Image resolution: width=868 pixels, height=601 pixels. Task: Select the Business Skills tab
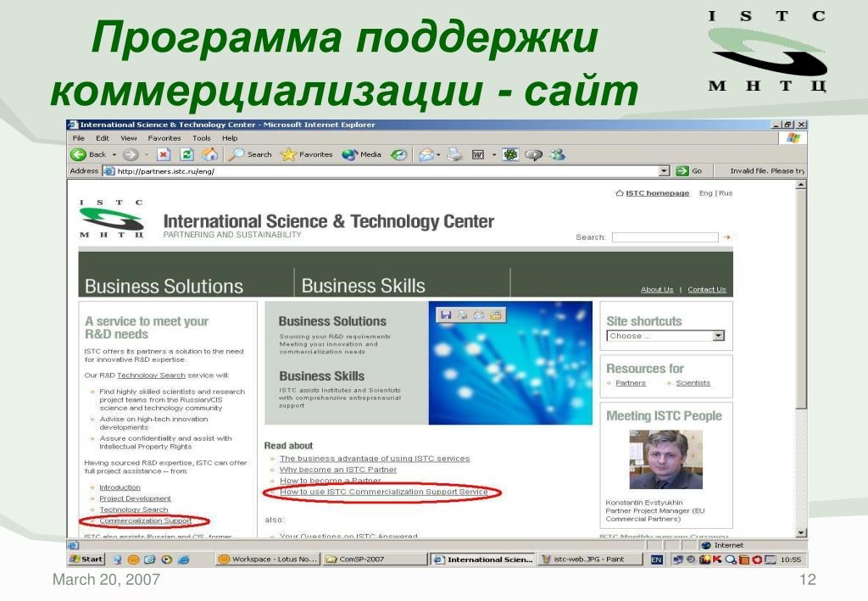[363, 286]
